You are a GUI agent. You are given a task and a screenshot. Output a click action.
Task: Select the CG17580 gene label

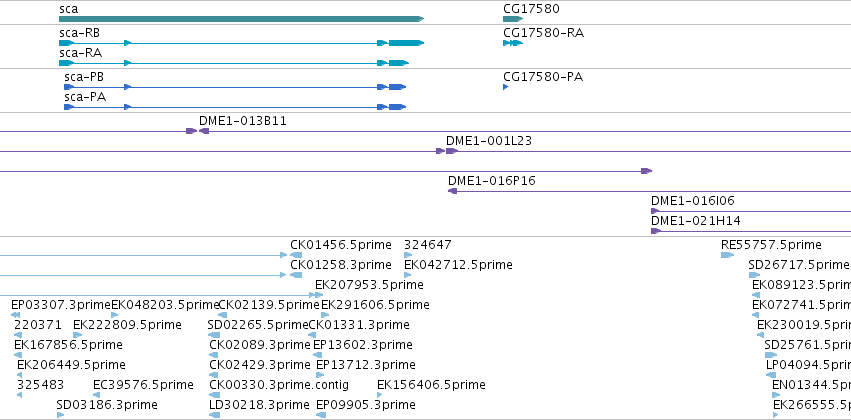[531, 9]
